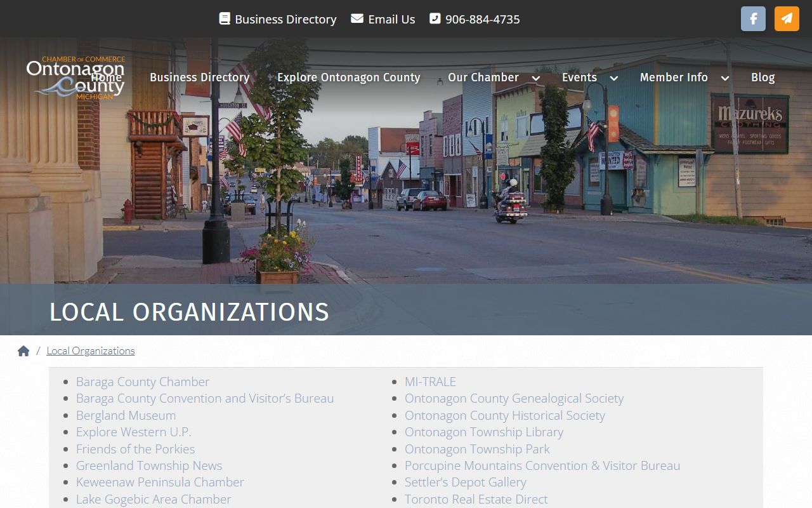The height and width of the screenshot is (508, 812).
Task: Open Explore Ontonagon County menu item
Action: pyautogui.click(x=348, y=77)
